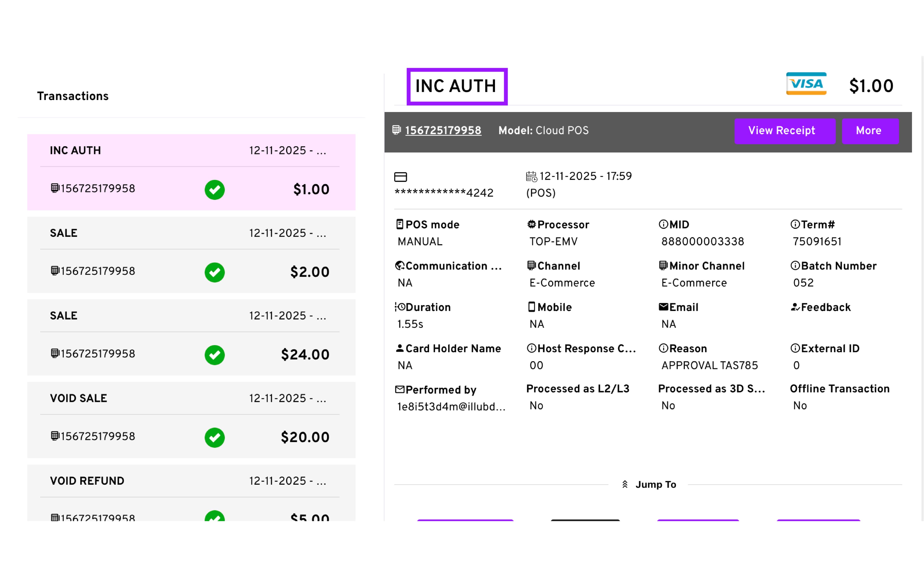924x577 pixels.
Task: Click the credit card icon above masked number
Action: [400, 177]
